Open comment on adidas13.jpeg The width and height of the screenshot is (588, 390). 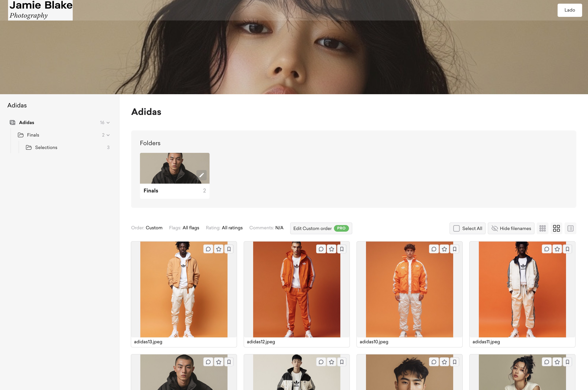tap(208, 249)
